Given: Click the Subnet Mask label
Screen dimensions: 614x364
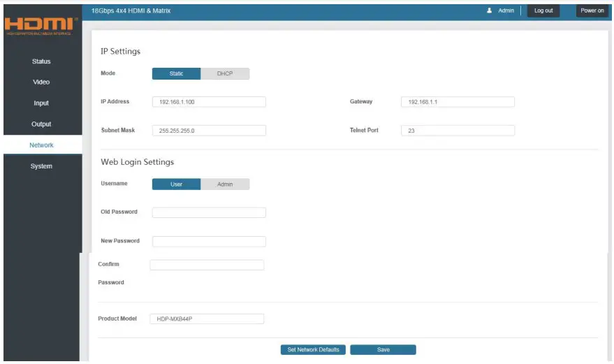Looking at the screenshot, I should click(x=118, y=130).
